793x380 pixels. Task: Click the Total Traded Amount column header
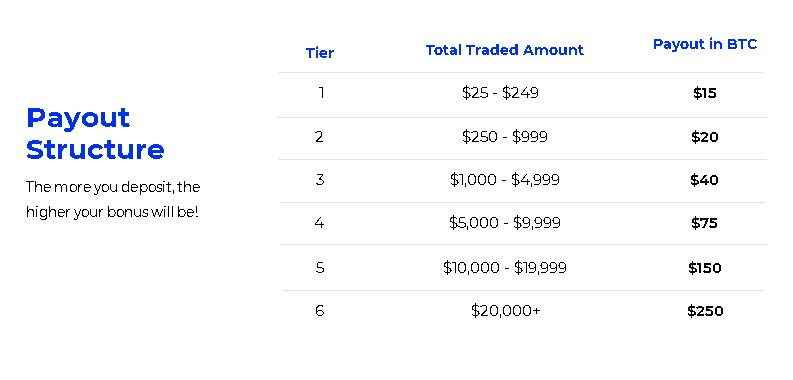point(504,50)
